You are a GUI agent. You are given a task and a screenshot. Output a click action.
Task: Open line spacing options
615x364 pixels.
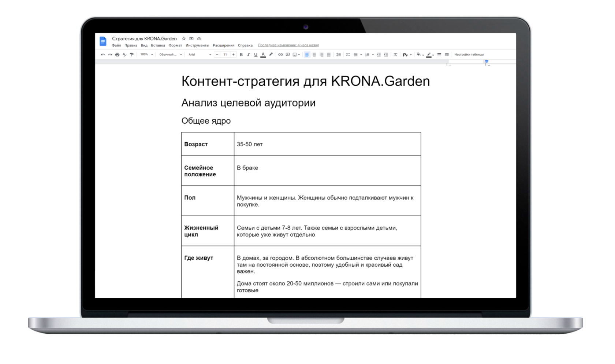[x=339, y=55]
